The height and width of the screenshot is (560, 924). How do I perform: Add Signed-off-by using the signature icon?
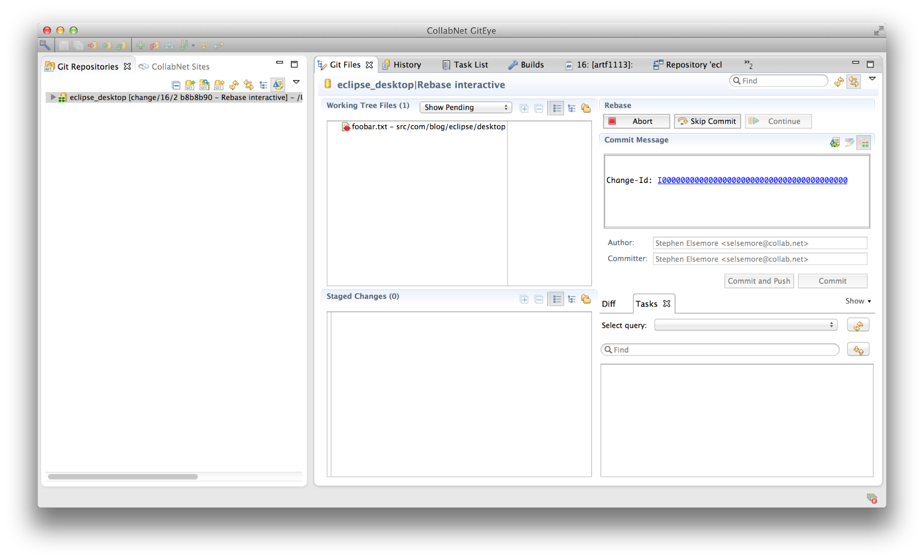pyautogui.click(x=835, y=142)
